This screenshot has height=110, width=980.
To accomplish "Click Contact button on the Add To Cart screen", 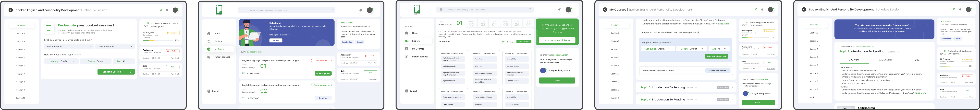I will (x=557, y=80).
